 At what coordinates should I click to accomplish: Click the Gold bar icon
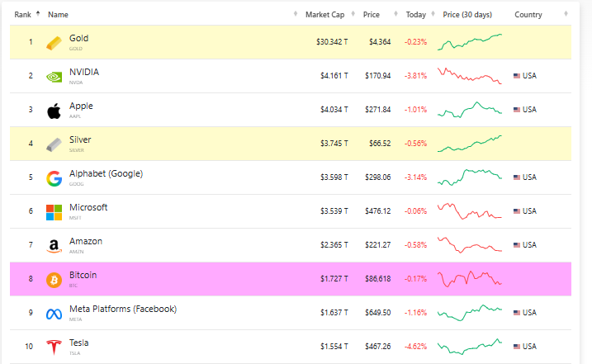[x=54, y=42]
